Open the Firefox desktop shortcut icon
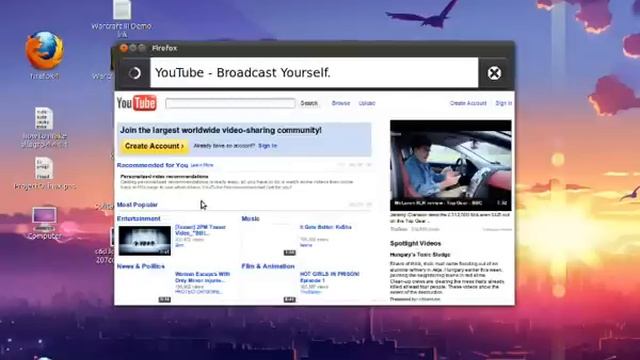Screen dimensions: 640x360 tap(44, 51)
